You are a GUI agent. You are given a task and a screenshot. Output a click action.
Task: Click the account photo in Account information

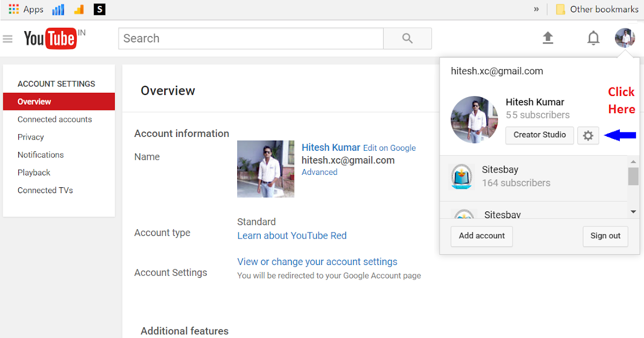266,169
